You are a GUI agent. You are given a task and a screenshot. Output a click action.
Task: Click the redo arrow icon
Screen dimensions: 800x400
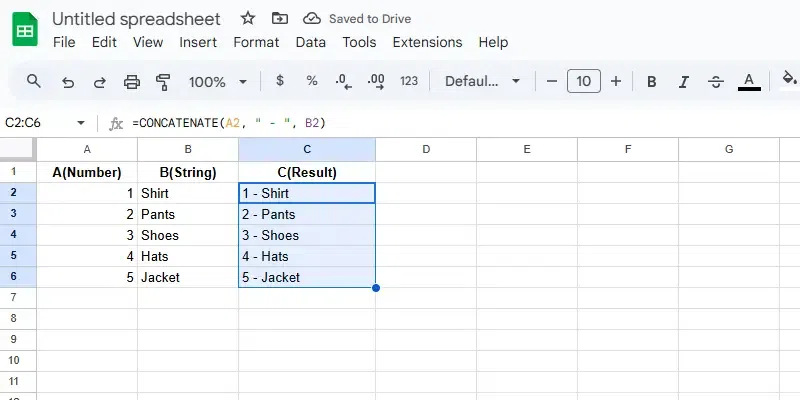pos(99,82)
